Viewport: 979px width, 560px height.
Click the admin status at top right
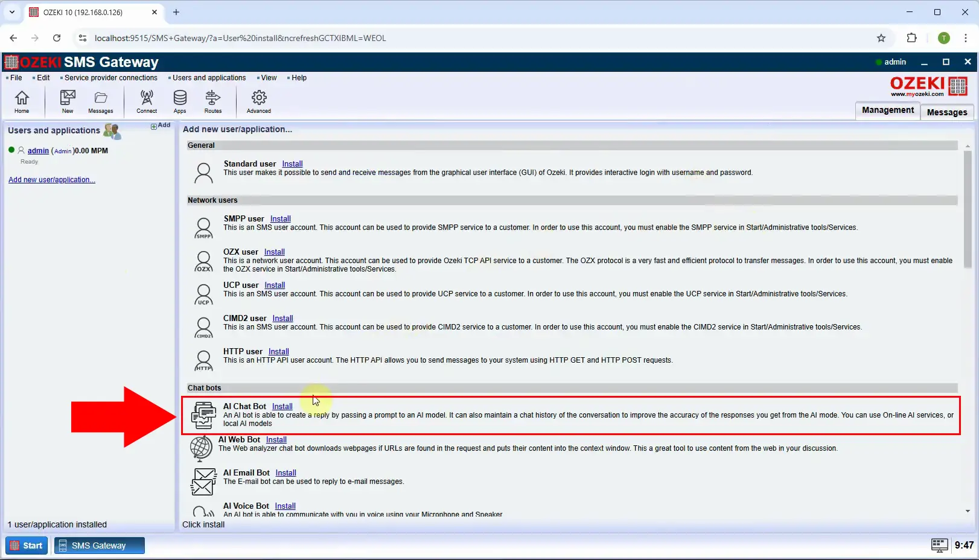point(891,62)
